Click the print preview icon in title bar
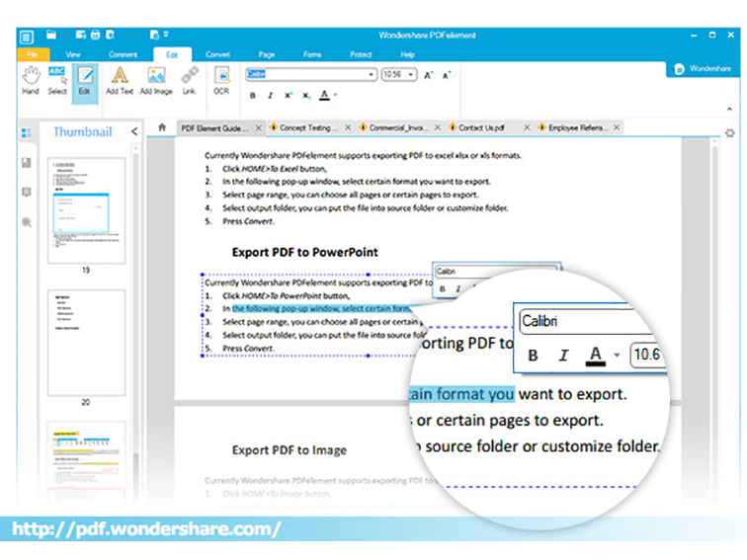The image size is (747, 560). click(111, 35)
